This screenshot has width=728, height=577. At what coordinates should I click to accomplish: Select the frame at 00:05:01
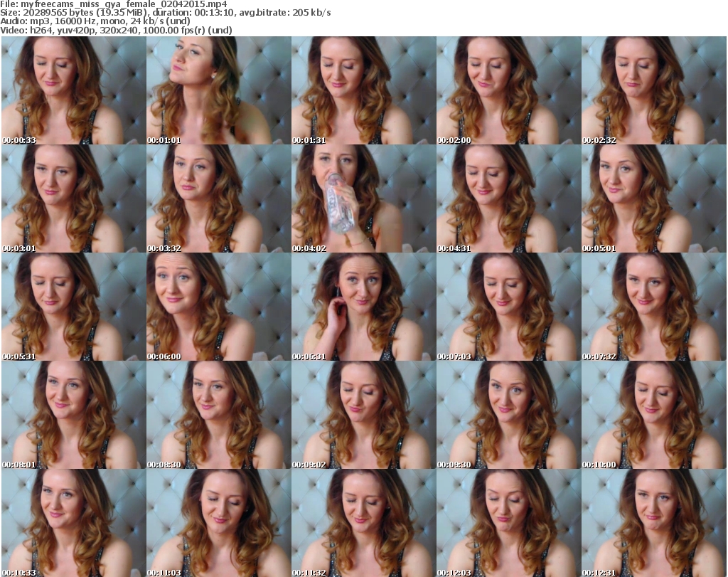654,198
